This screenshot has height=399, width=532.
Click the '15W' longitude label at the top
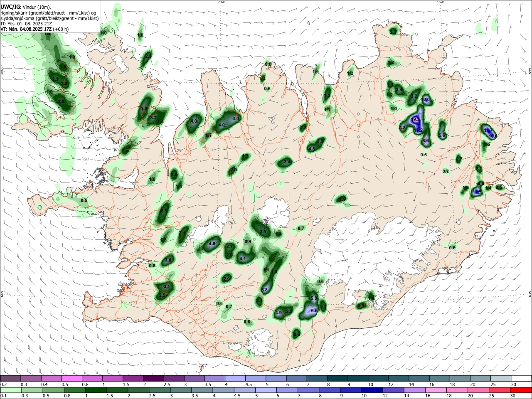pos(440,2)
